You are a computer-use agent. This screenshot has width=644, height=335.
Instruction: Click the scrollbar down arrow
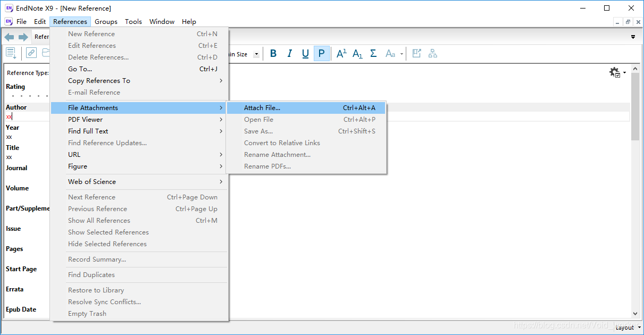[635, 314]
